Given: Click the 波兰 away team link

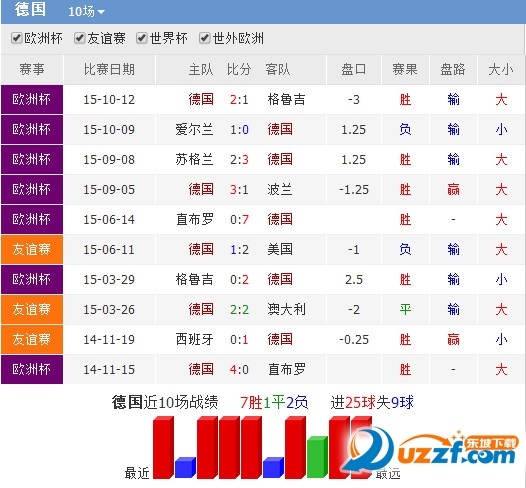Looking at the screenshot, I should tap(280, 189).
